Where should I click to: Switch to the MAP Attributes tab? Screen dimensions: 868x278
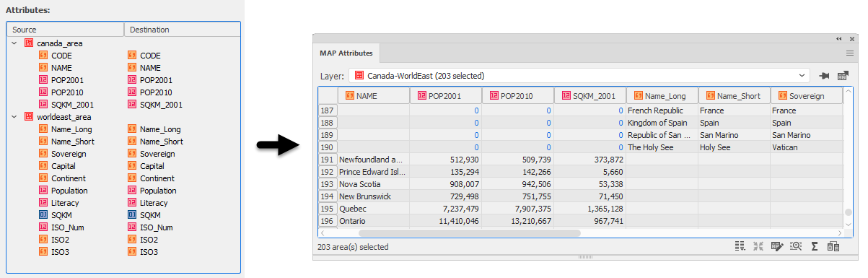click(346, 53)
